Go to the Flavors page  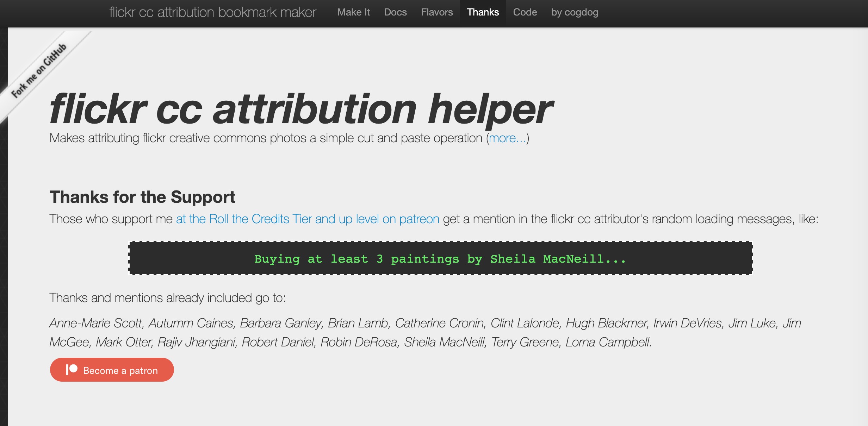pyautogui.click(x=437, y=12)
